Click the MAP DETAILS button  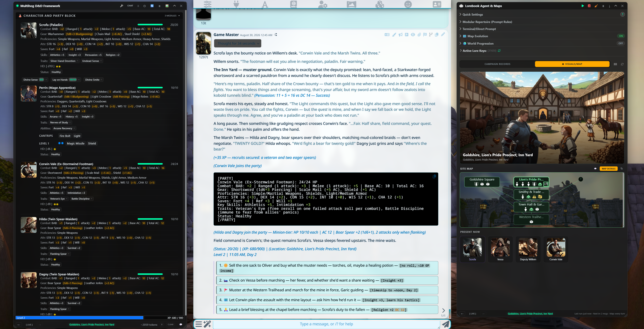[608, 169]
